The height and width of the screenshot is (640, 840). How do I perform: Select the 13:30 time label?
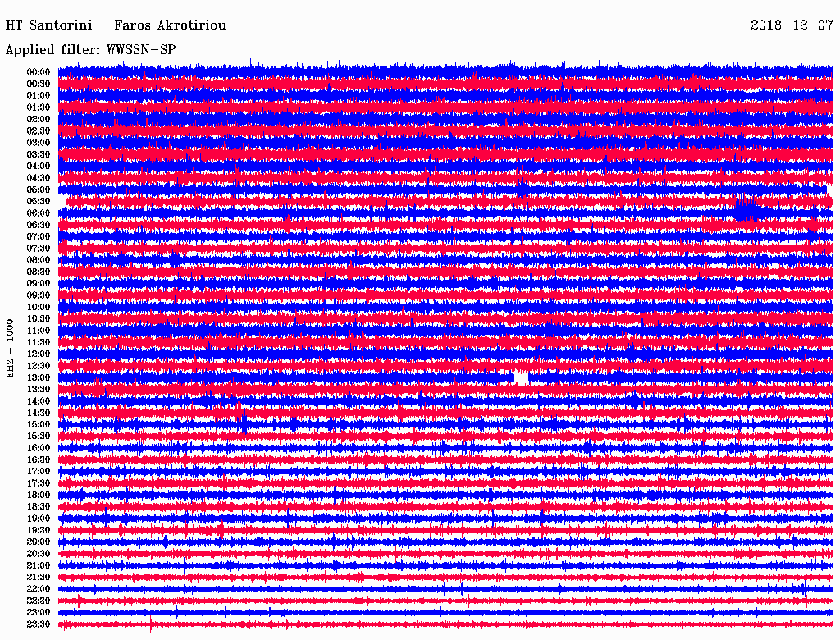[39, 390]
